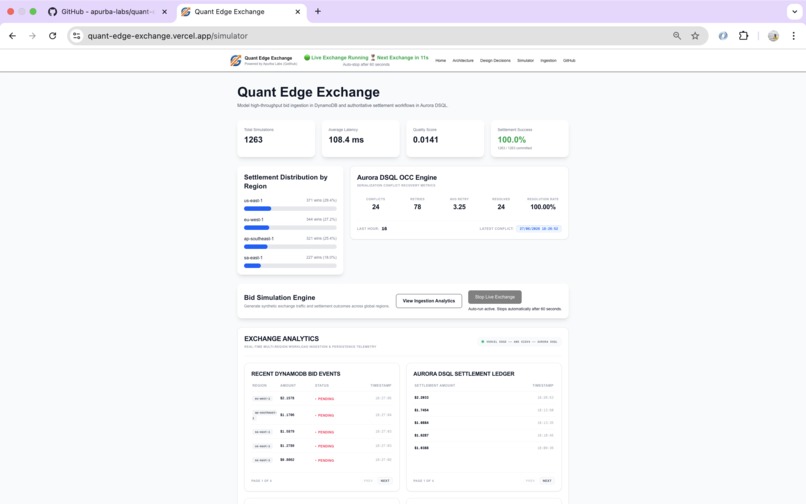Click PREV in Aurora DSQL settlement ledger pager
The width and height of the screenshot is (806, 504).
click(x=530, y=481)
